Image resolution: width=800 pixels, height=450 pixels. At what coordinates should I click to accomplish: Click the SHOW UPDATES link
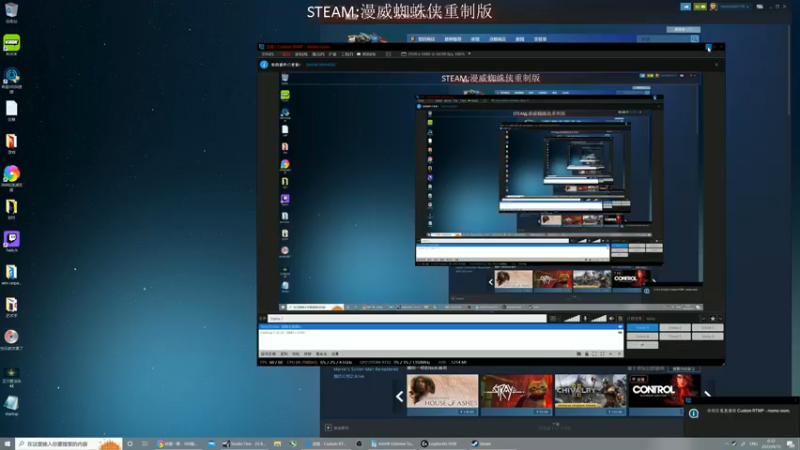tap(320, 65)
